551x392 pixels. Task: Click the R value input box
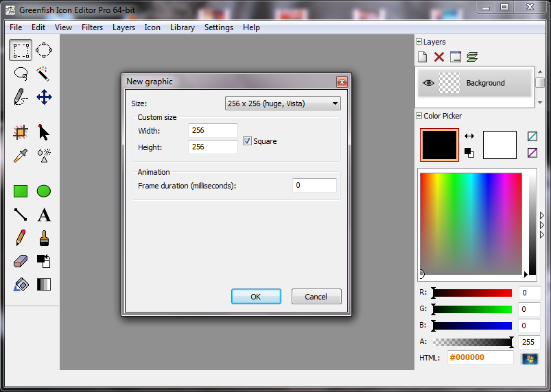point(529,293)
